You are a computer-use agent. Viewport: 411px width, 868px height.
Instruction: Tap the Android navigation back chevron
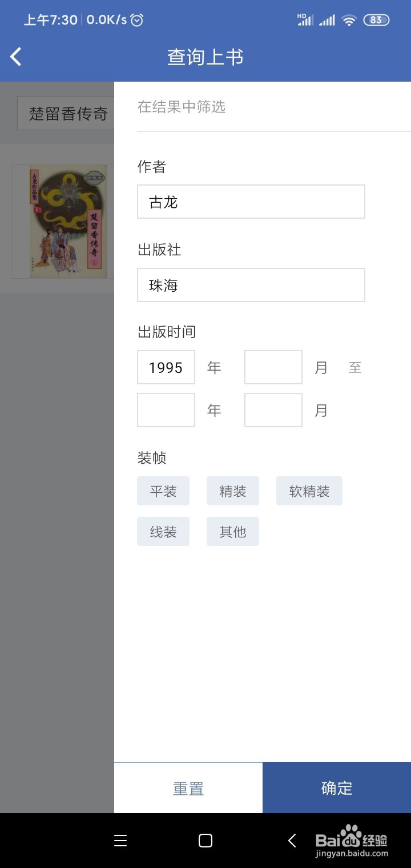pos(292,840)
